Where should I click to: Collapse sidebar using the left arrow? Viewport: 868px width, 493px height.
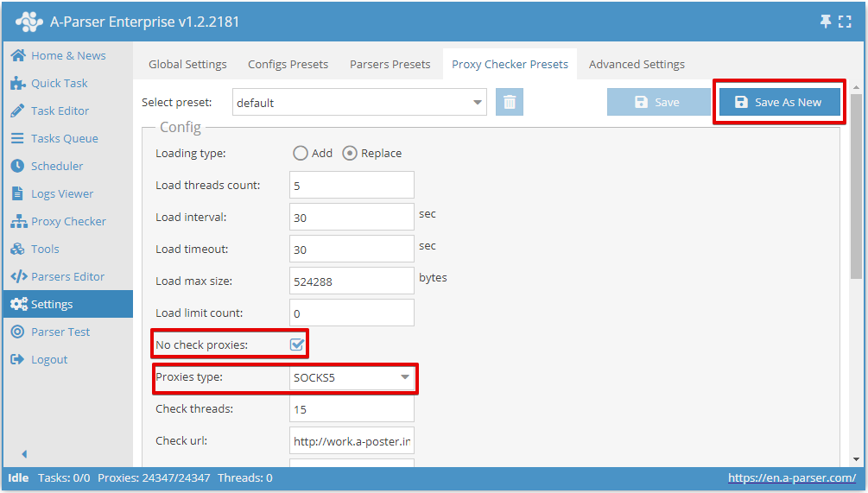click(x=24, y=454)
